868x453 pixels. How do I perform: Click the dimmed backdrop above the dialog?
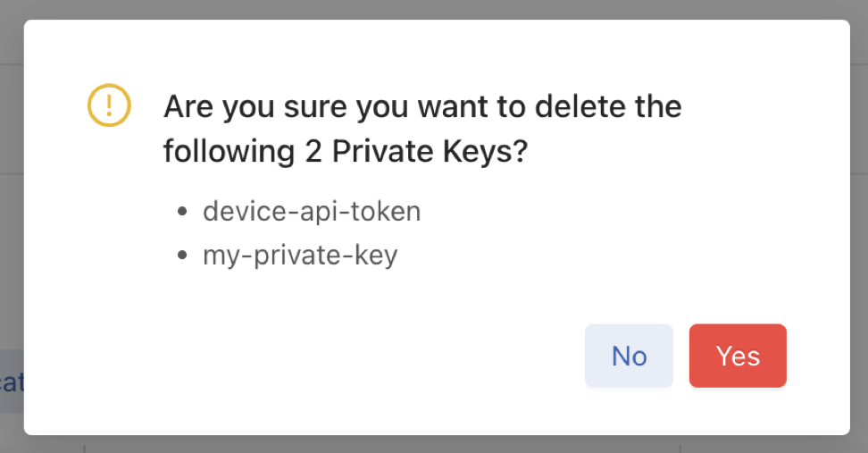[434, 9]
